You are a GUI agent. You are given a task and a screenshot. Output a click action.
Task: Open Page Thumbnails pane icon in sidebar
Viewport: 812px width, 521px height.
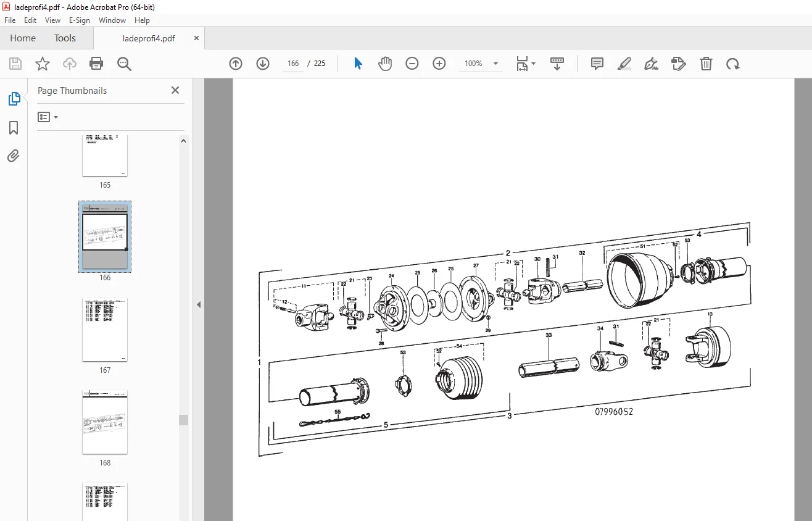tap(14, 99)
